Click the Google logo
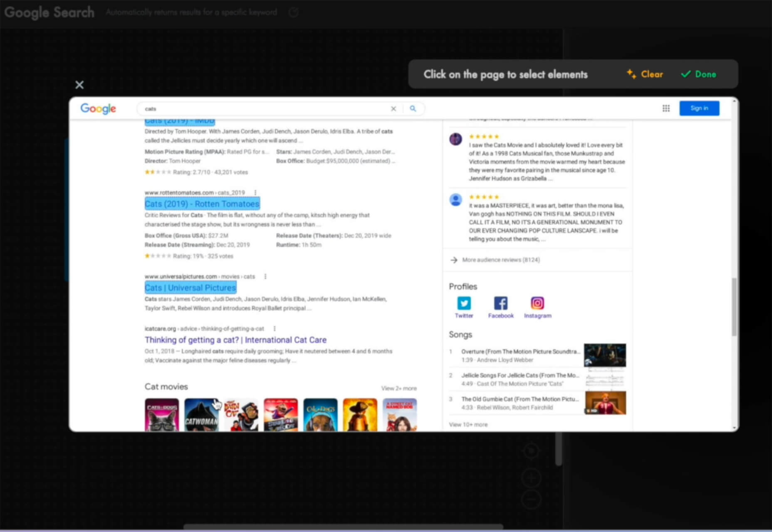The height and width of the screenshot is (532, 772). (x=98, y=108)
